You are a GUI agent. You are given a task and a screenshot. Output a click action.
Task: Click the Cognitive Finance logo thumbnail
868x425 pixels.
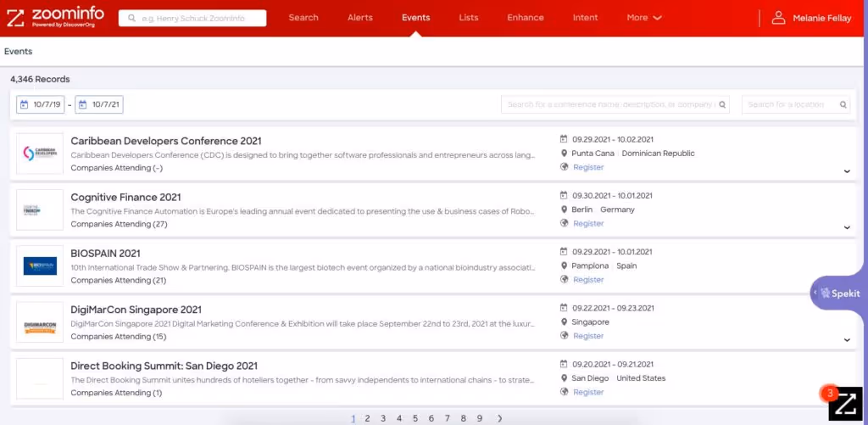40,210
